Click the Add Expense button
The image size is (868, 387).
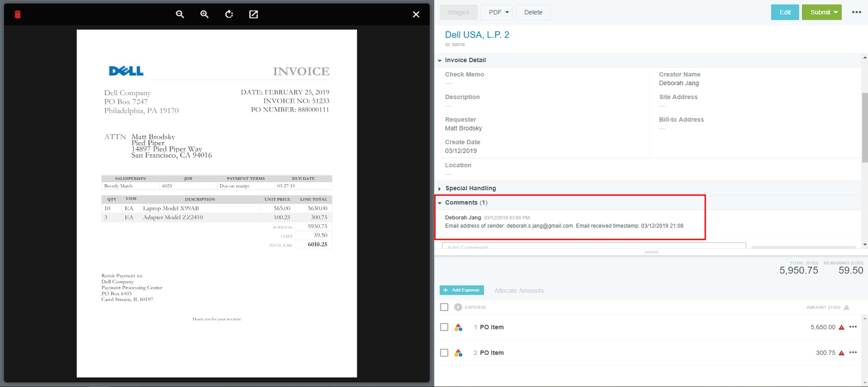(462, 290)
